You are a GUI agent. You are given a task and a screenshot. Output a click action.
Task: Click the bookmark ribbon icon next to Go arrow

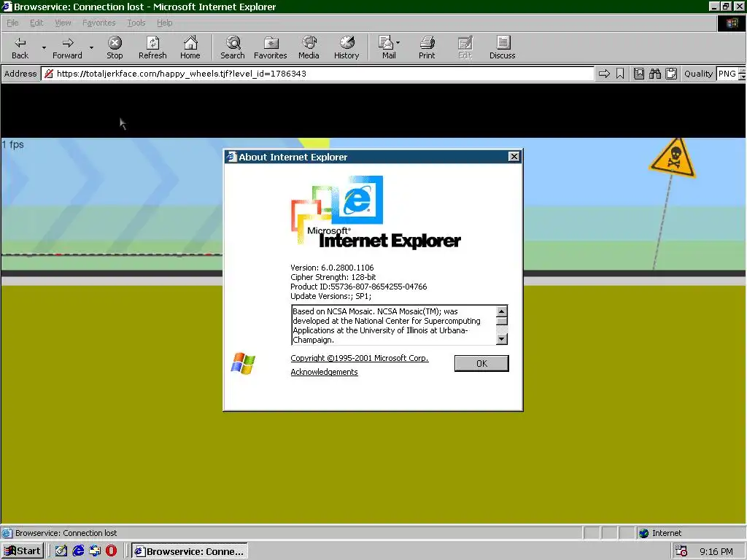620,74
